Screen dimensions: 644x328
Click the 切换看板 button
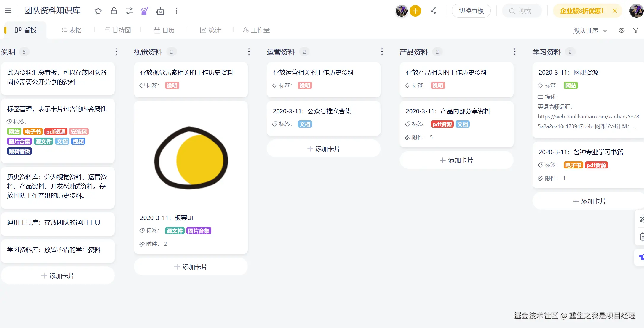pos(471,11)
